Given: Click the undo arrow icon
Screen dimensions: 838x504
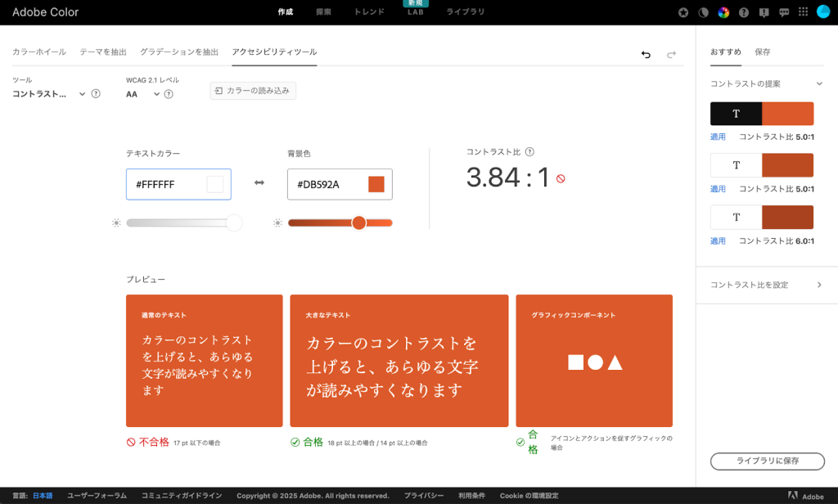Looking at the screenshot, I should 646,55.
